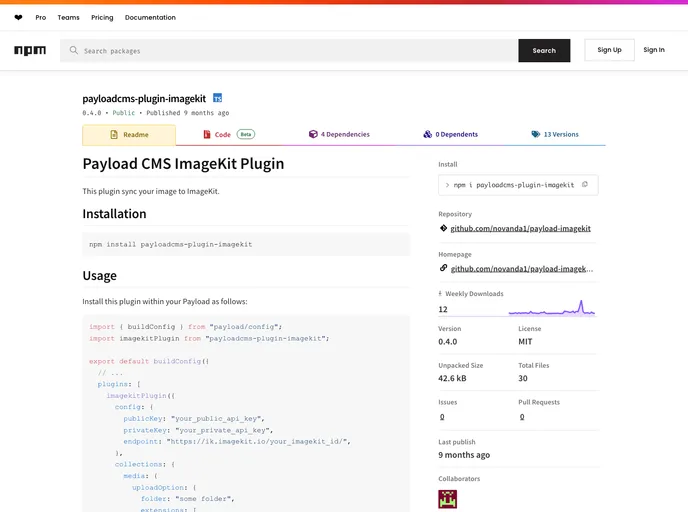Click the install command box
The width and height of the screenshot is (688, 512).
518,185
